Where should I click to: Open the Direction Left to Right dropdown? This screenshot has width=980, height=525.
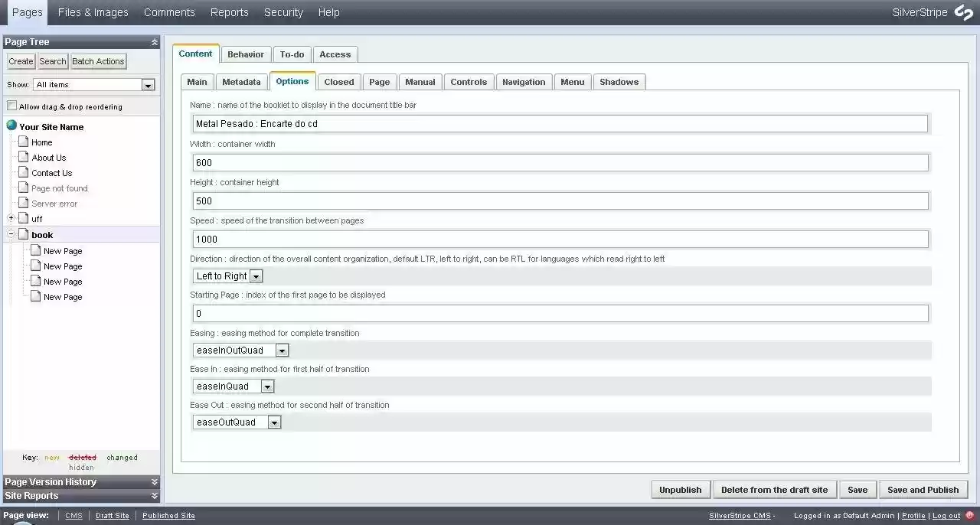coord(256,276)
